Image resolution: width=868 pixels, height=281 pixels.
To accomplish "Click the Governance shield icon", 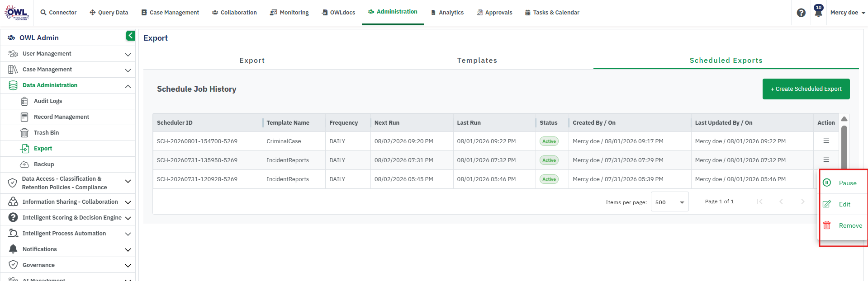I will 13,265.
